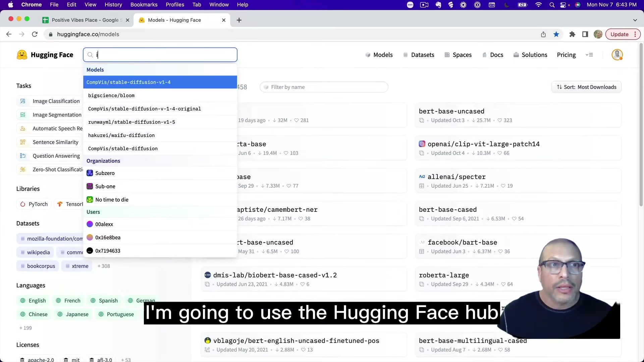Screen dimensions: 644x362
Task: Open the Models nav item
Action: 379,55
